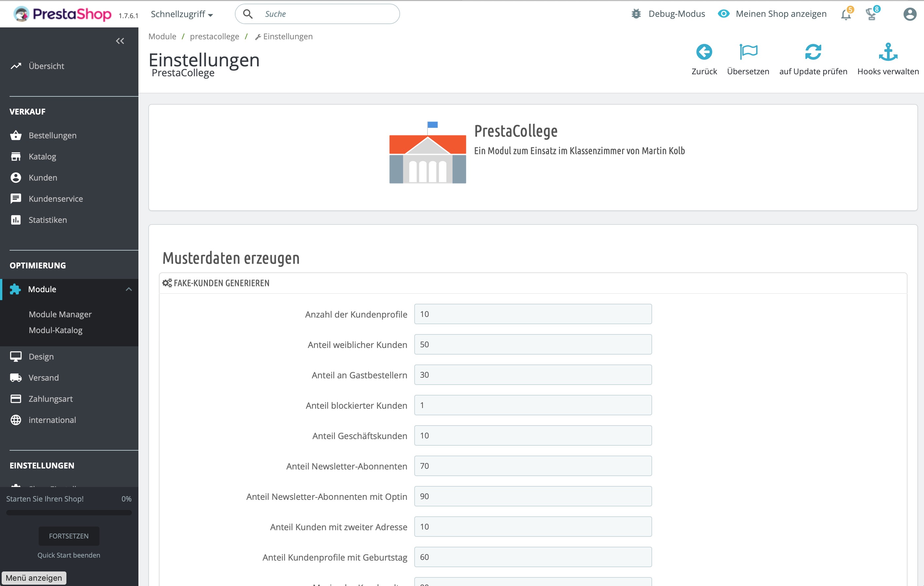The image size is (924, 586).
Task: Click Quick Start beenden link
Action: [69, 555]
